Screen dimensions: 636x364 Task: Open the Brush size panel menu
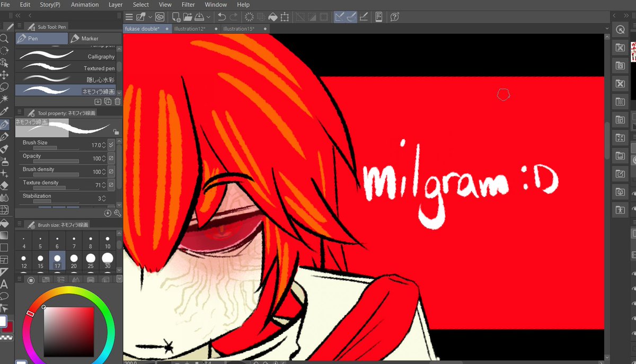pyautogui.click(x=20, y=225)
